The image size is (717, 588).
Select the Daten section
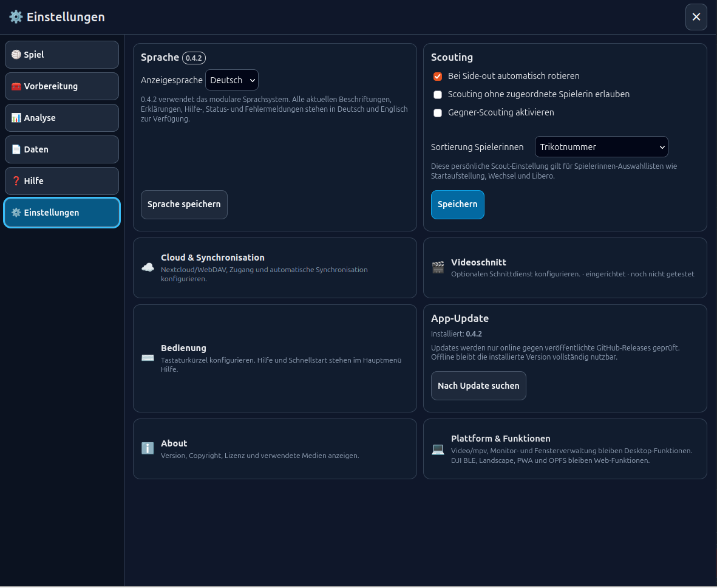coord(62,149)
